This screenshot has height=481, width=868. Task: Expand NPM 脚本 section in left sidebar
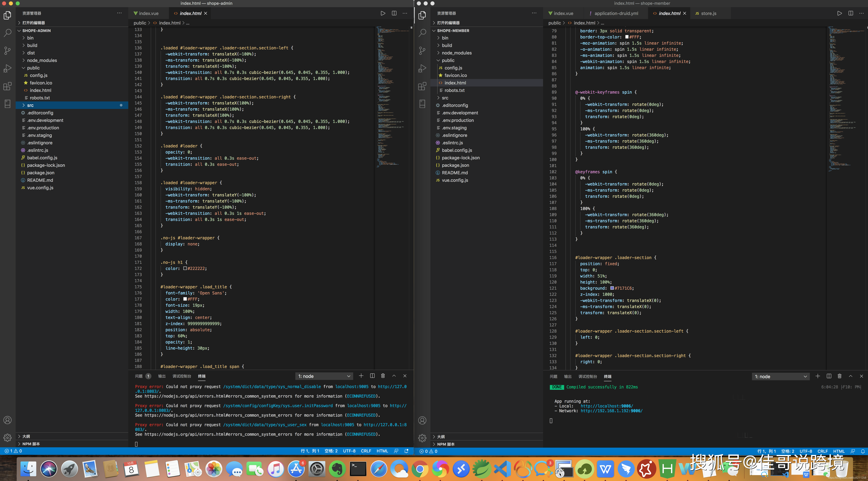point(31,444)
